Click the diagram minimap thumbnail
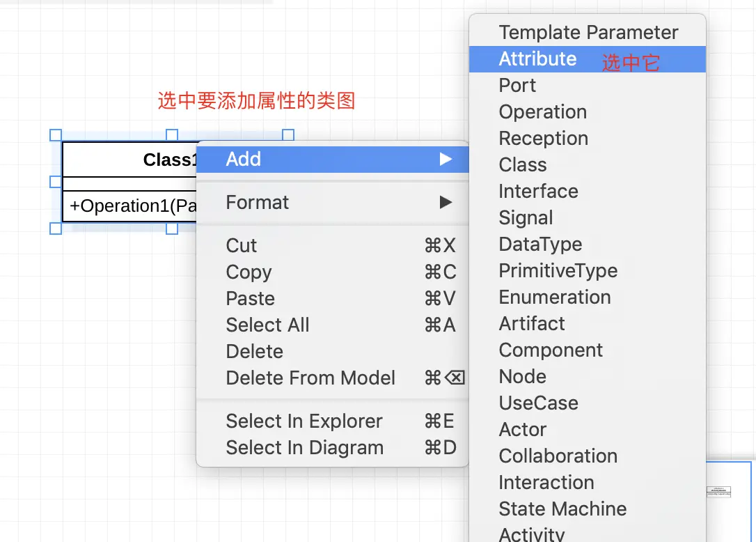Screen dimensions: 756x542 718,492
